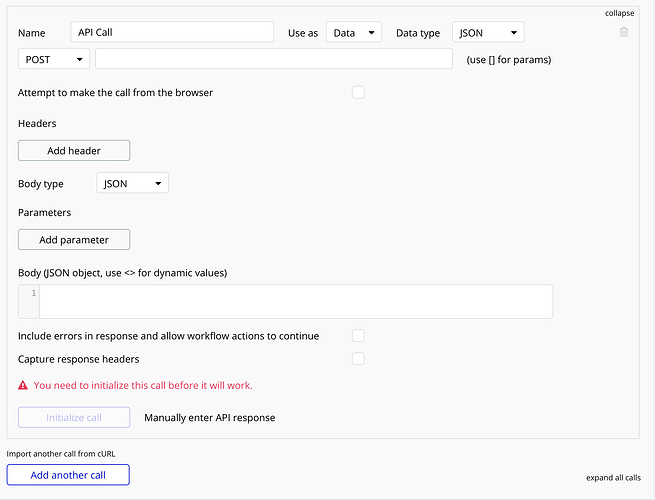Click the red warning triangle icon
The height and width of the screenshot is (500, 655).
click(x=23, y=385)
